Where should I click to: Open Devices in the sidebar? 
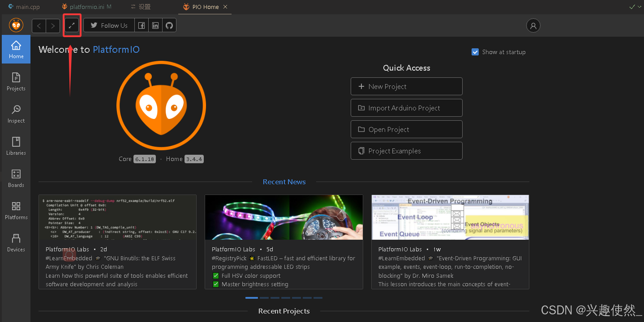[x=16, y=243]
